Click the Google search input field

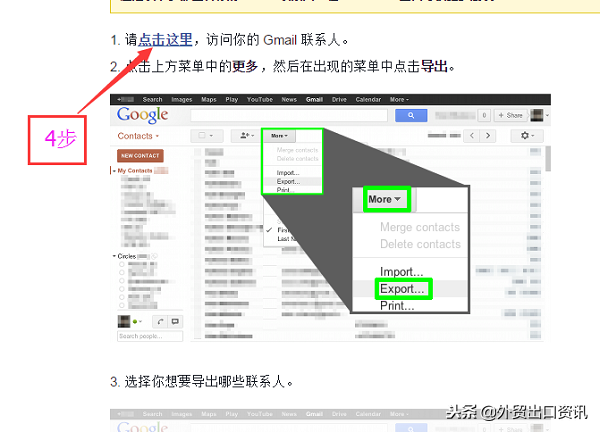point(289,115)
